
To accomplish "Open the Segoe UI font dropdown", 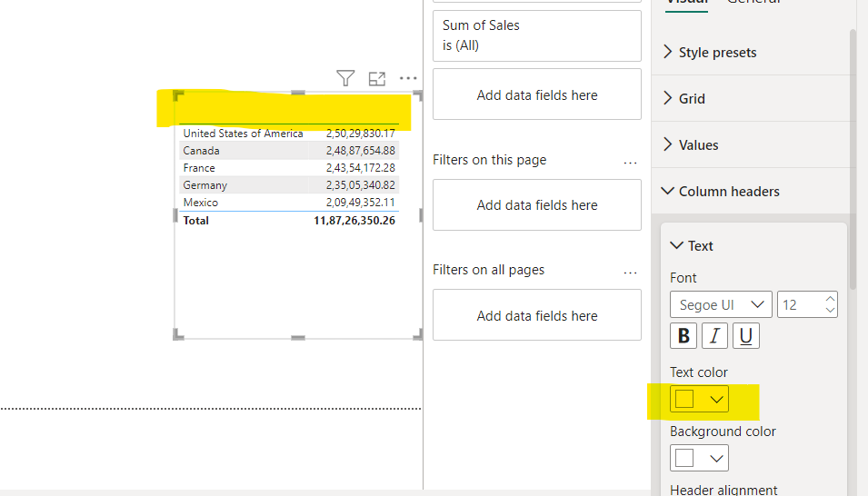I will (721, 304).
